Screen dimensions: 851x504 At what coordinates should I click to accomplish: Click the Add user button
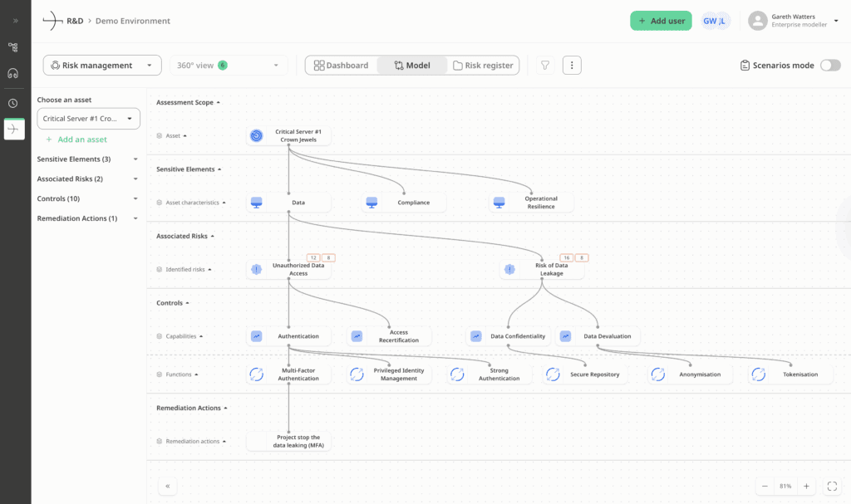point(661,21)
